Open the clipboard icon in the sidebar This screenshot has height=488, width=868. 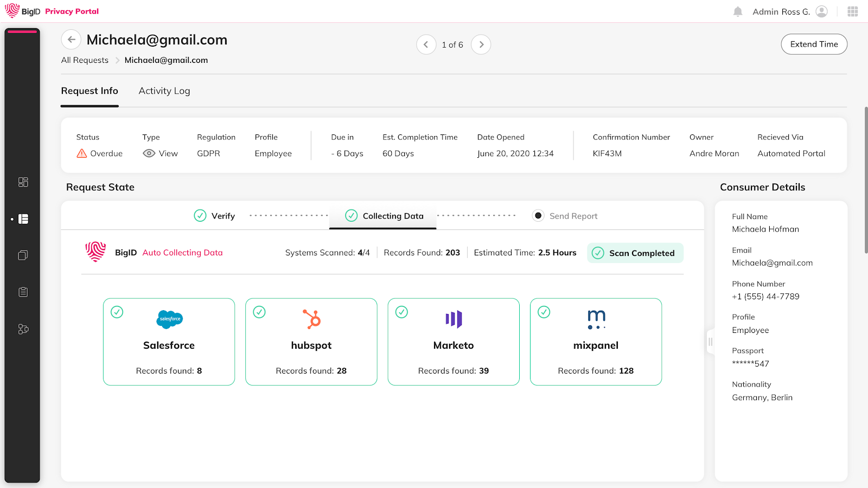23,292
